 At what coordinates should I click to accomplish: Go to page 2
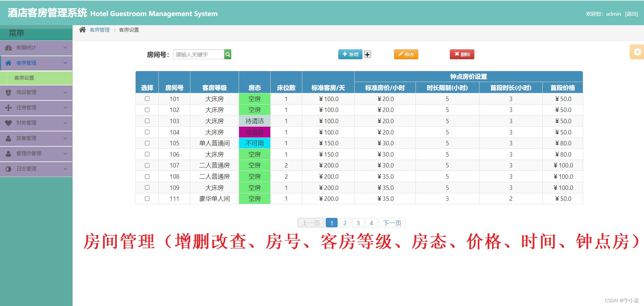pos(345,223)
